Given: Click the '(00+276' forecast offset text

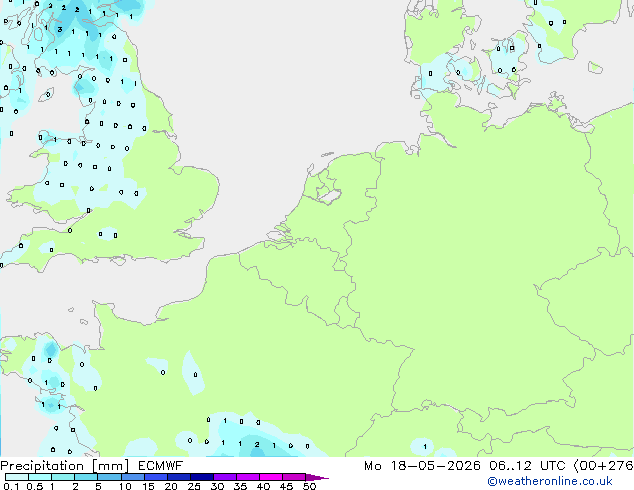Looking at the screenshot, I should [604, 466].
